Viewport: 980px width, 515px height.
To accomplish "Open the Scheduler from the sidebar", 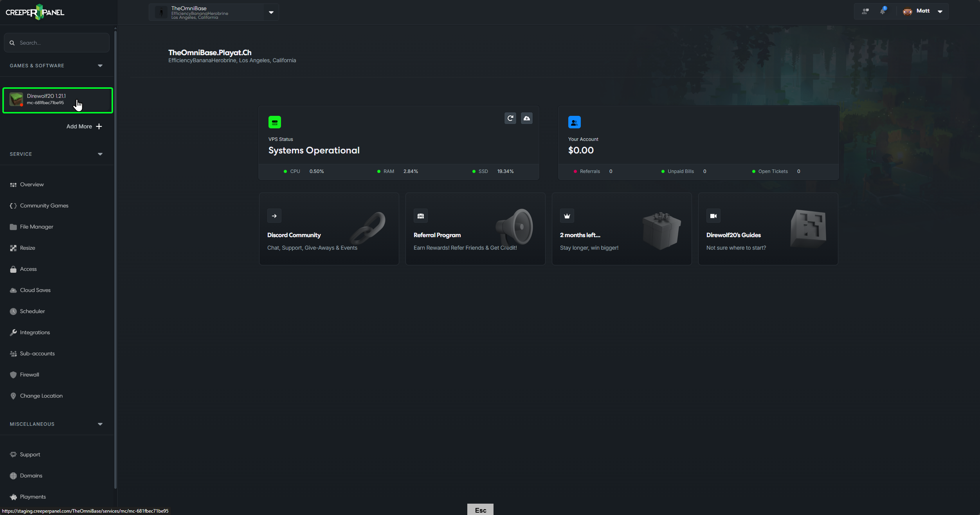I will (32, 311).
